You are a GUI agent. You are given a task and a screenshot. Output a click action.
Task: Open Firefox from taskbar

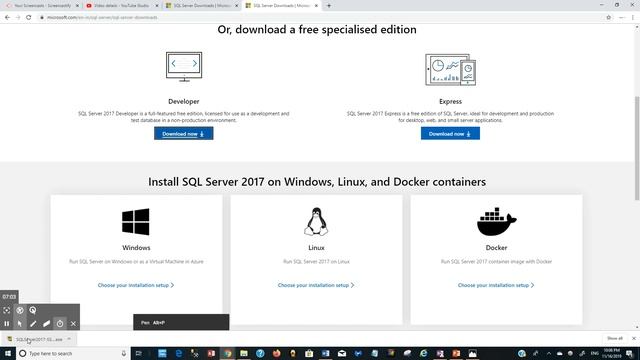(277, 353)
